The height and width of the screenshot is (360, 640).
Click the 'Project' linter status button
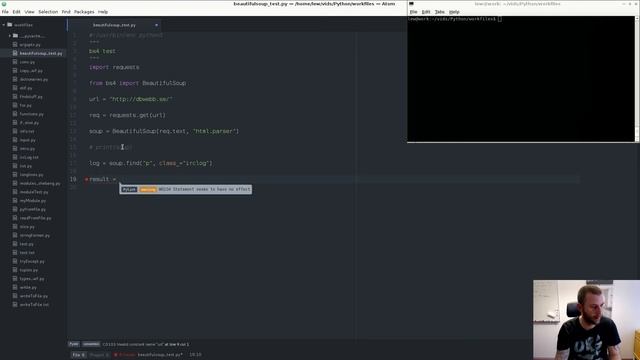point(99,355)
